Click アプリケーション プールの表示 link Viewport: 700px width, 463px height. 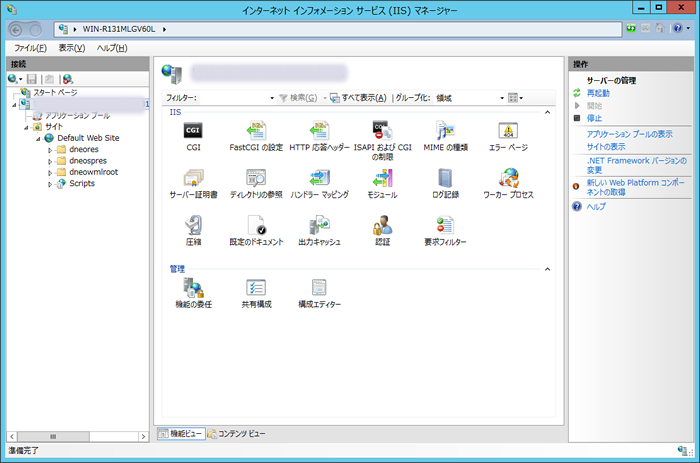point(629,133)
